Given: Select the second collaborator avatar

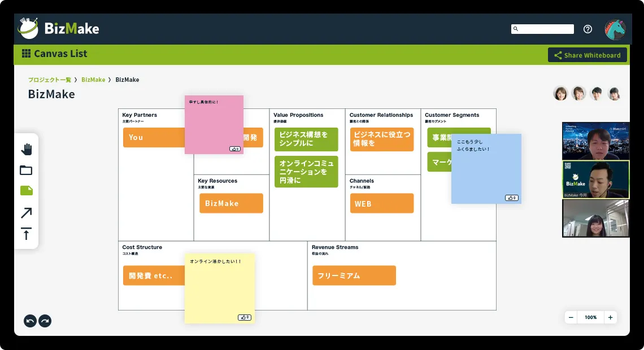Looking at the screenshot, I should (x=578, y=94).
